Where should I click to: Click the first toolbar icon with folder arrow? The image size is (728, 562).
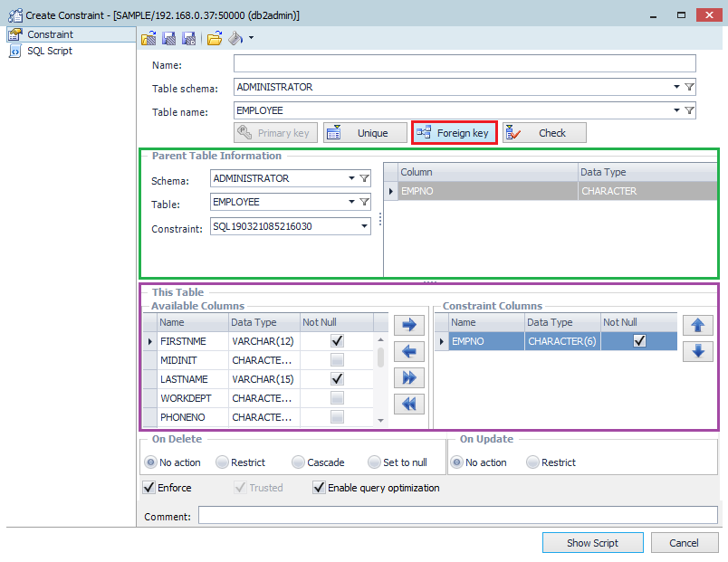(149, 38)
